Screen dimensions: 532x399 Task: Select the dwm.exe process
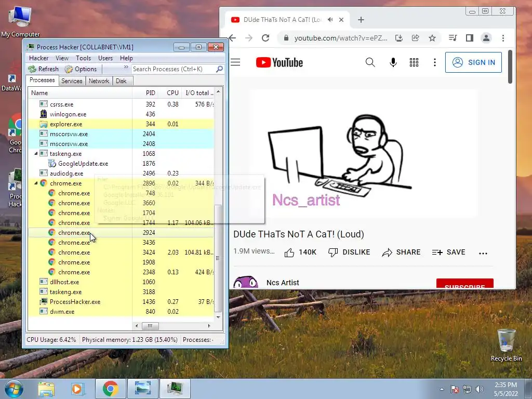click(121, 312)
